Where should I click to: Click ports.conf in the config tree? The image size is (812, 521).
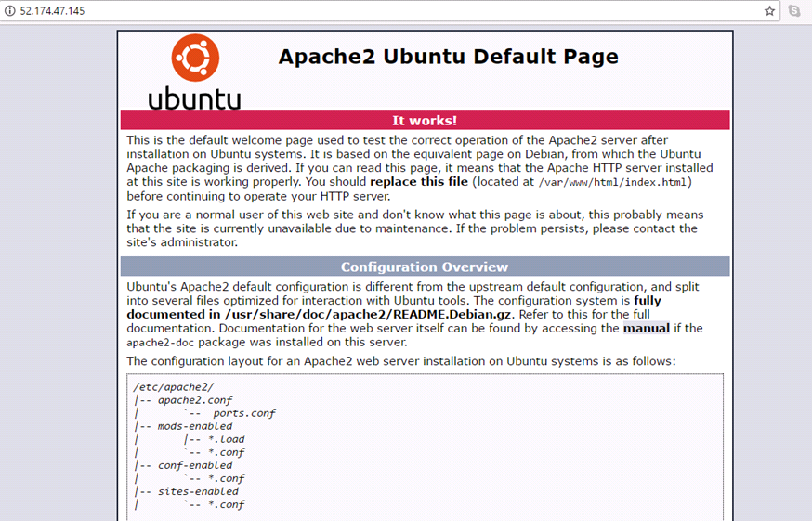click(244, 412)
